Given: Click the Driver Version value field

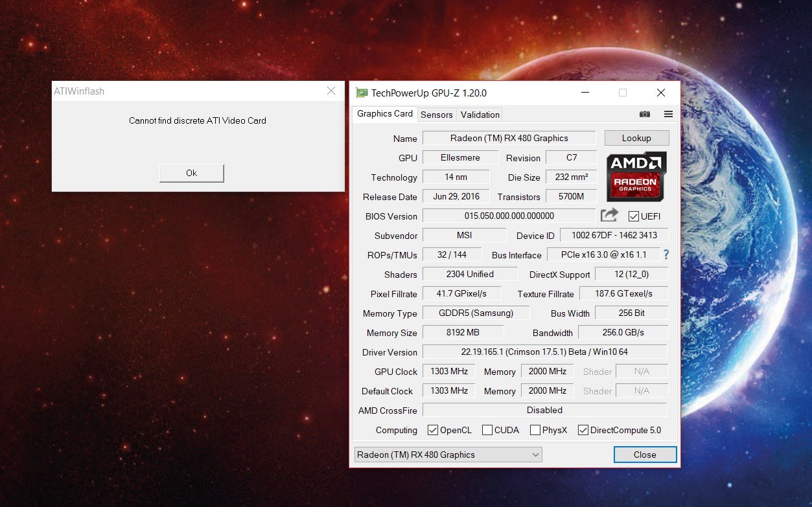Looking at the screenshot, I should click(x=545, y=352).
